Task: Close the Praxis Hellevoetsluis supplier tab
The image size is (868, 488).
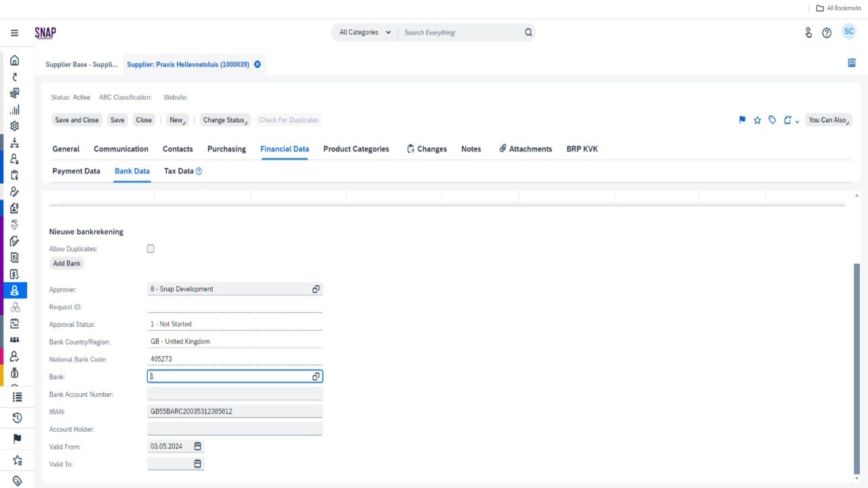Action: pyautogui.click(x=258, y=64)
